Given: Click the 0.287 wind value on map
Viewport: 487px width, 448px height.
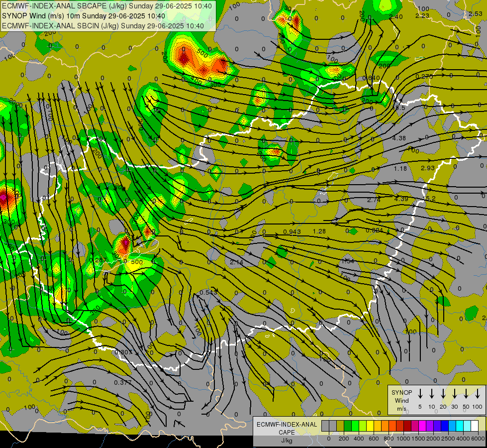Looking at the screenshot, I should pyautogui.click(x=98, y=260).
